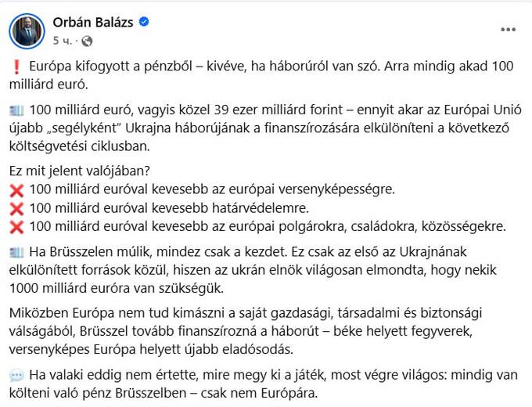This screenshot has height=407, width=532.
Task: Click red X beside "kevesebb határvédelemre"
Action: [16, 209]
